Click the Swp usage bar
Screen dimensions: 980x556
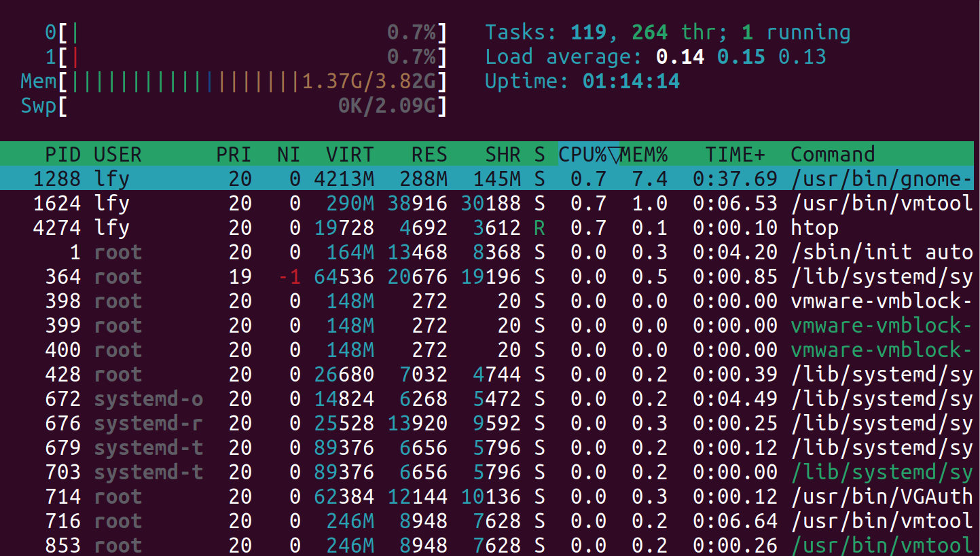pos(234,106)
